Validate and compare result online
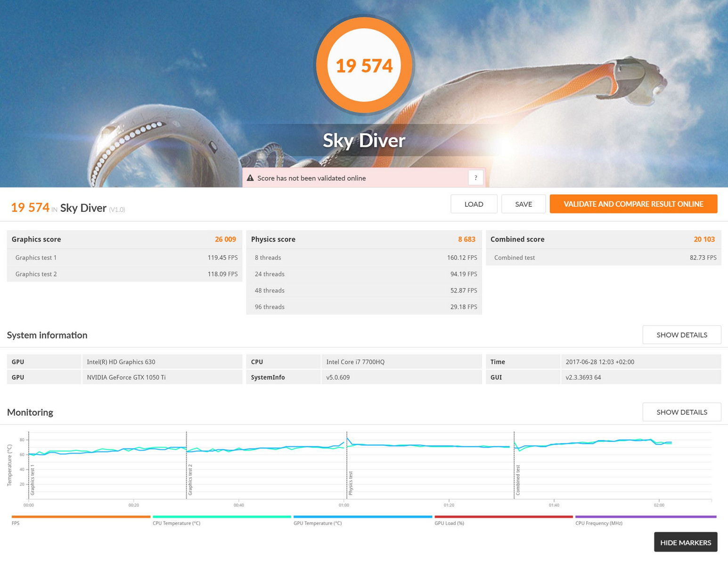Viewport: 728px width, 565px height. tap(633, 204)
